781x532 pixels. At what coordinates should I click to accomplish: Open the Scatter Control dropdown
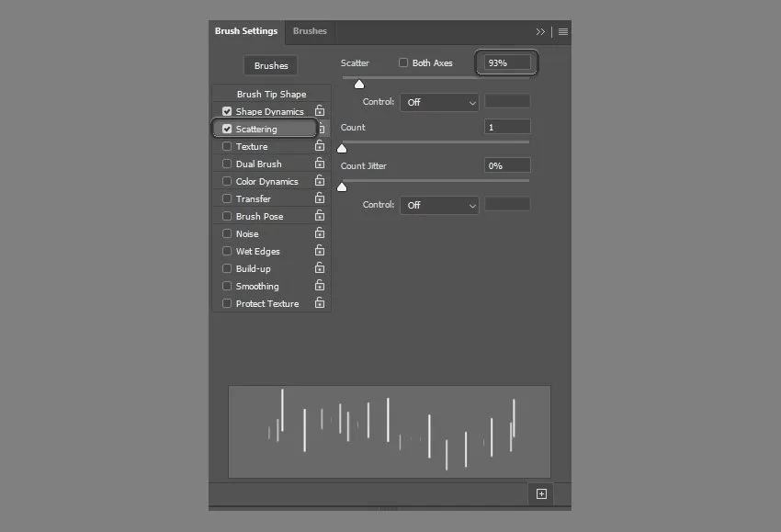pos(439,102)
